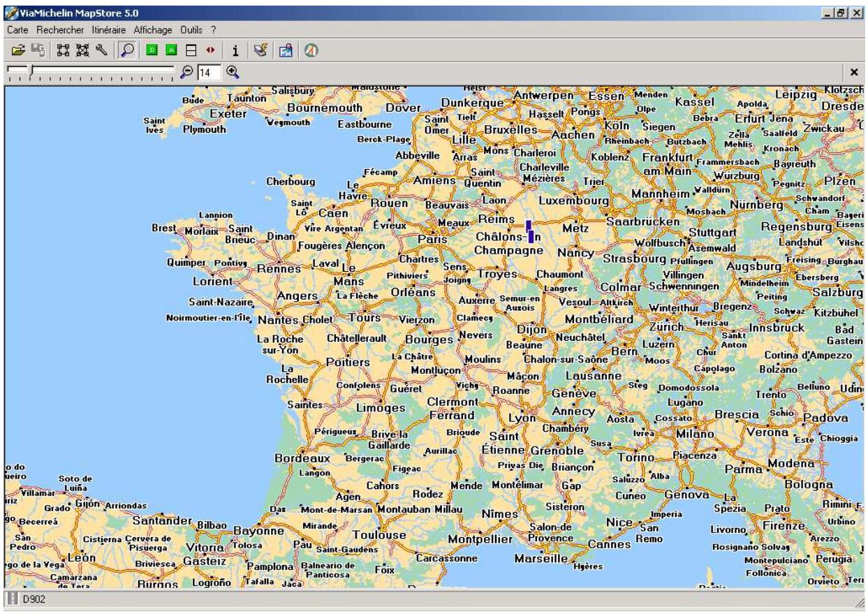This screenshot has height=612, width=868.
Task: Click the Clermont-Ferrand label on map
Action: [451, 409]
